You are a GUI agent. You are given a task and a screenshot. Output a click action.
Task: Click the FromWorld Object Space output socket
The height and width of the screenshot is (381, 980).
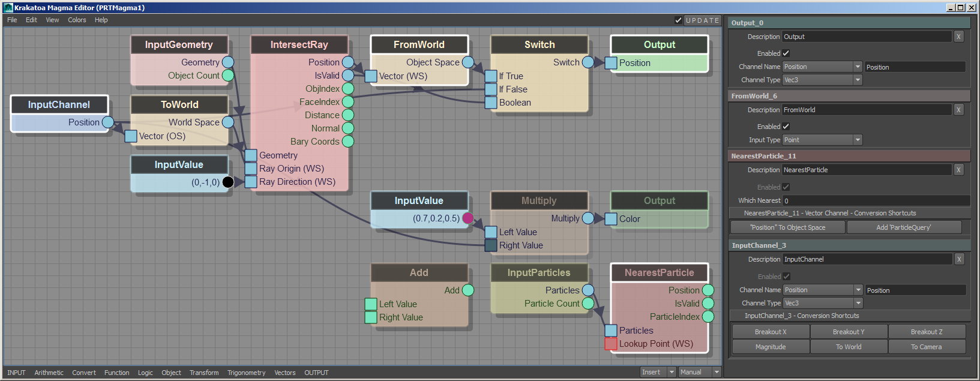(468, 62)
